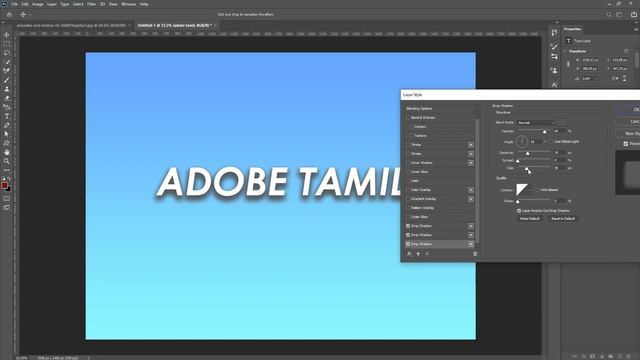Open the workspace switcher icon

pyautogui.click(x=619, y=15)
